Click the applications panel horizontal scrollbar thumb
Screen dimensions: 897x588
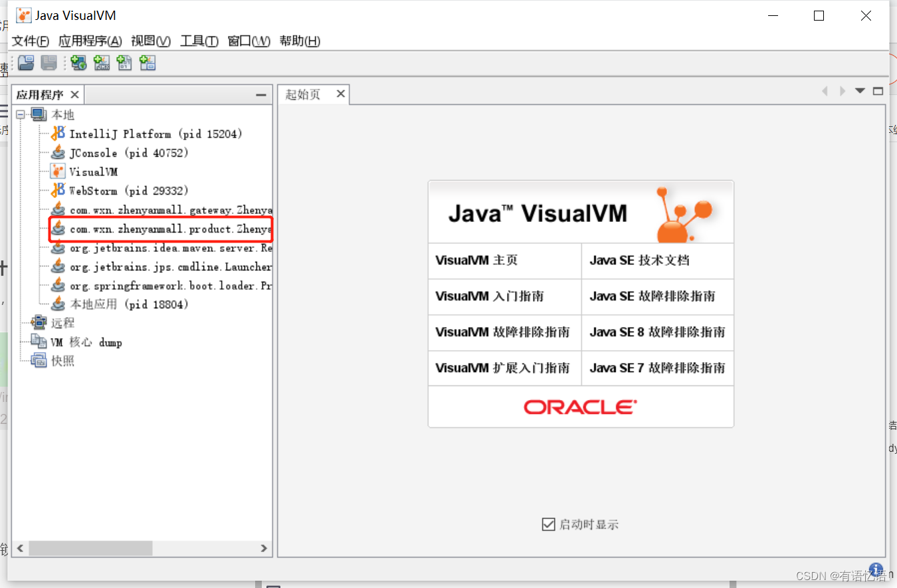[x=90, y=548]
